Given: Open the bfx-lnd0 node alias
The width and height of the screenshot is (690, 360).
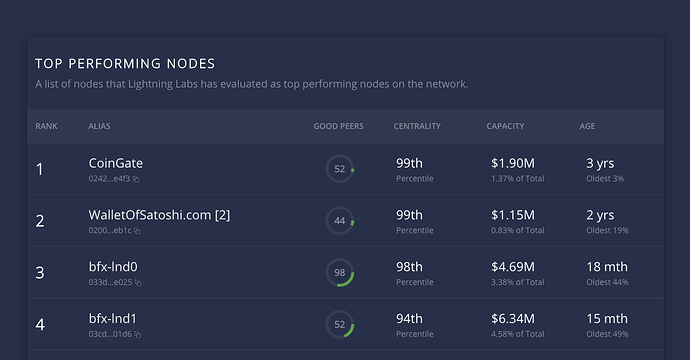Looking at the screenshot, I should (113, 267).
